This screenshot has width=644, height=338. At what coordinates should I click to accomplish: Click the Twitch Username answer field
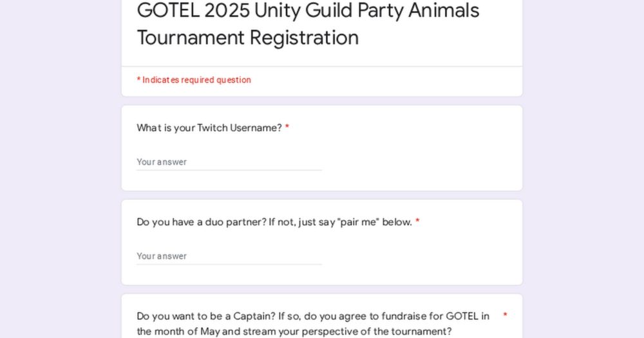229,162
